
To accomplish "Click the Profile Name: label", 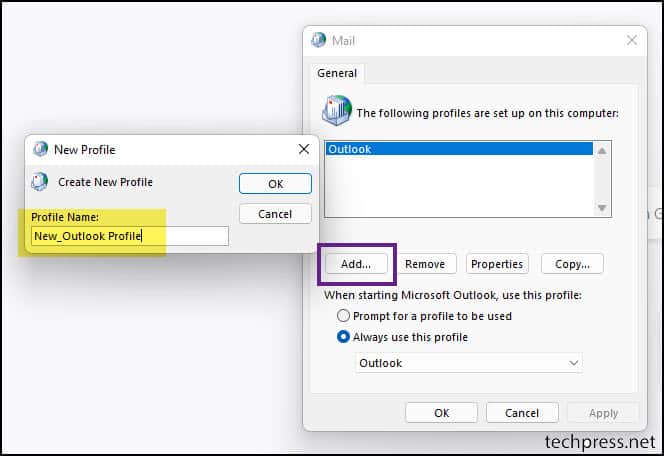I will coord(65,217).
